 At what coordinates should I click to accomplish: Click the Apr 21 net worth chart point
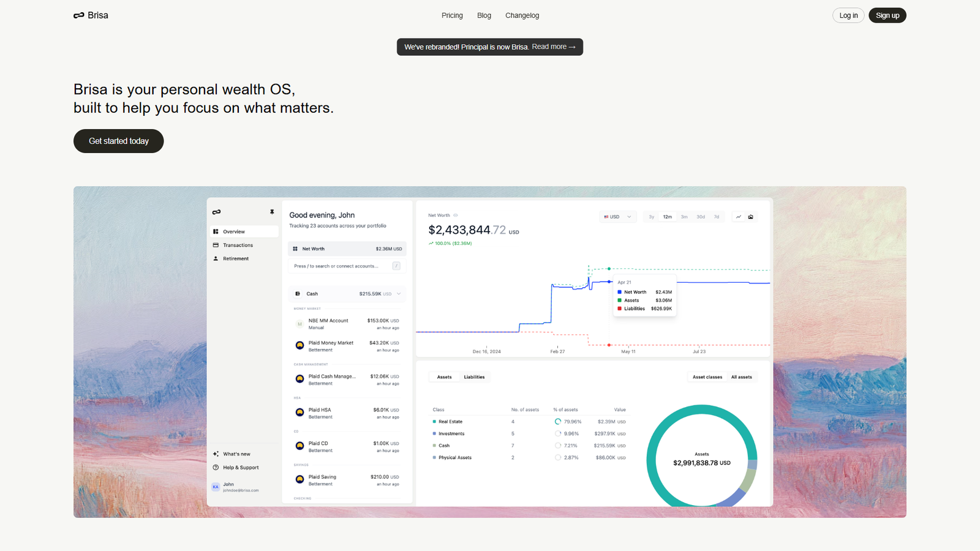[x=609, y=282]
